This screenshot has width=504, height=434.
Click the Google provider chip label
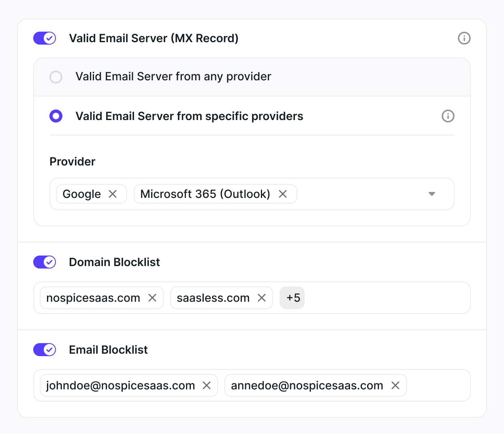coord(81,194)
